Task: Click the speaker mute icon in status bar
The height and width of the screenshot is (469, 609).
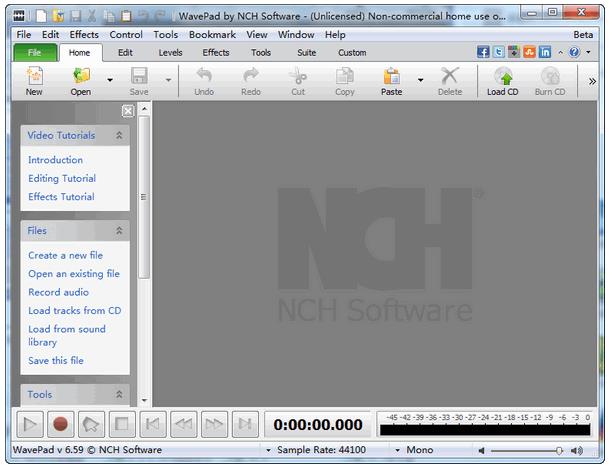Action: pyautogui.click(x=482, y=451)
